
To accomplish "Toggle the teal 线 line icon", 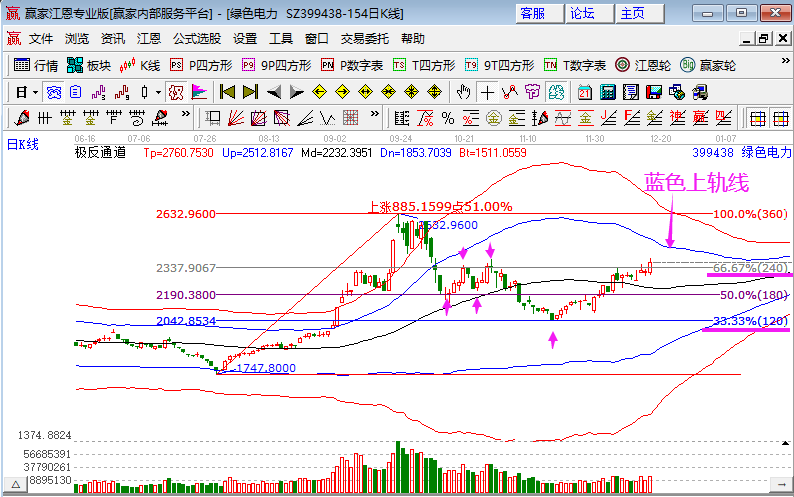I will coord(556,92).
